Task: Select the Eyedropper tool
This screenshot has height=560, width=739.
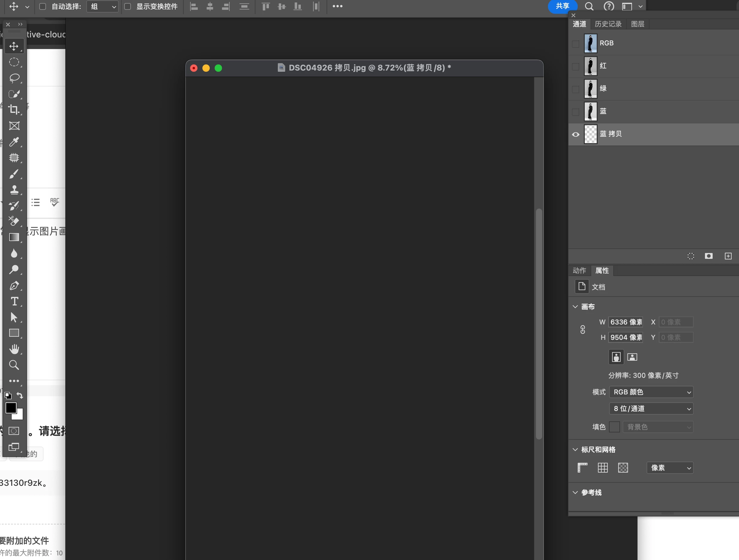Action: point(14,142)
